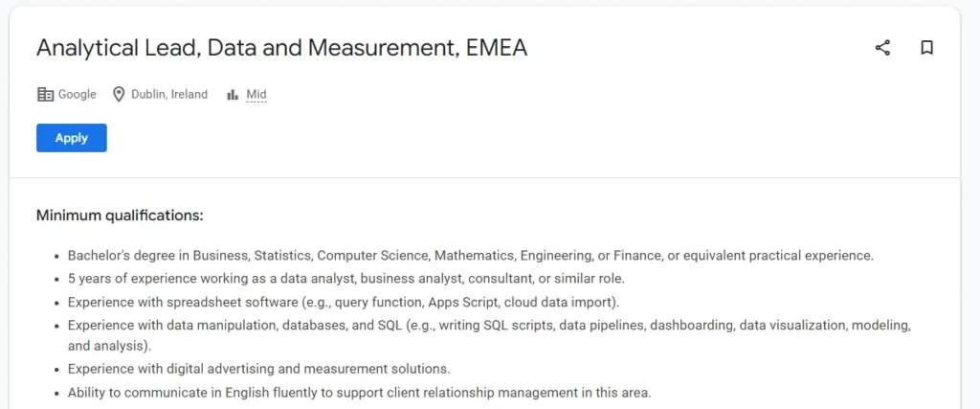Click the location pin icon

click(x=120, y=95)
